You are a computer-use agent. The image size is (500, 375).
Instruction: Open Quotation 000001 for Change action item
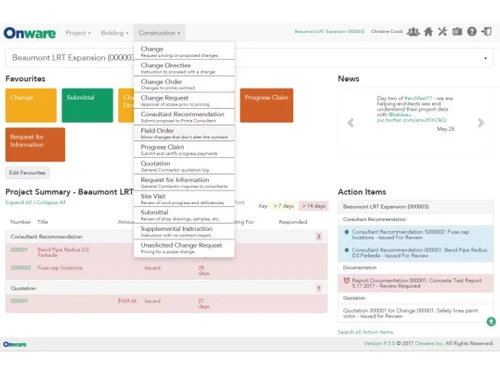(x=410, y=313)
